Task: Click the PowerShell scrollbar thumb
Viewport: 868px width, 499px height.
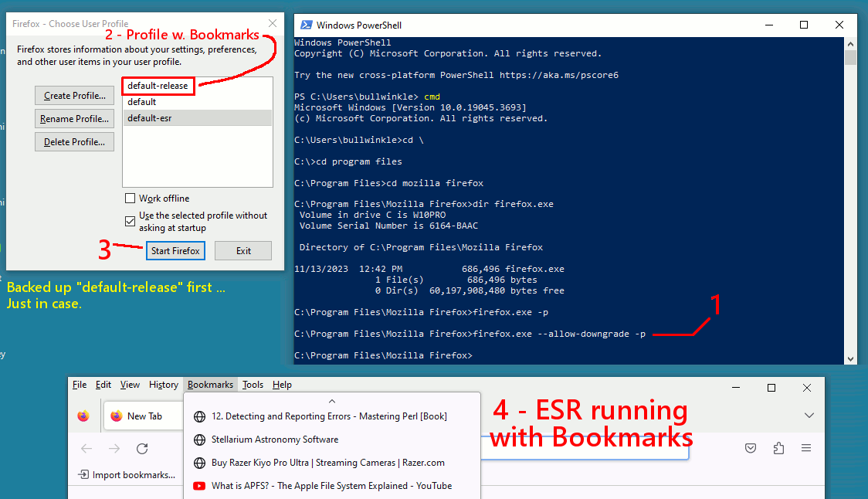Action: click(x=851, y=57)
